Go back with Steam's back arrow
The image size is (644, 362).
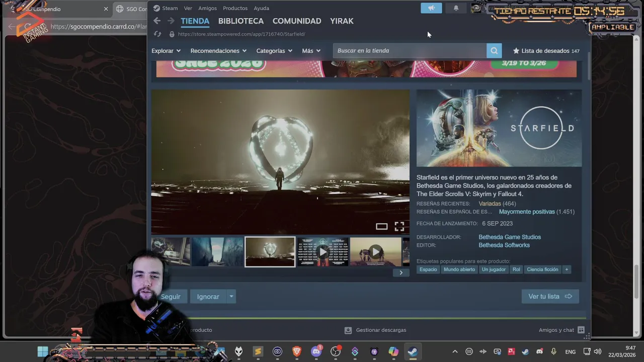[x=157, y=21]
